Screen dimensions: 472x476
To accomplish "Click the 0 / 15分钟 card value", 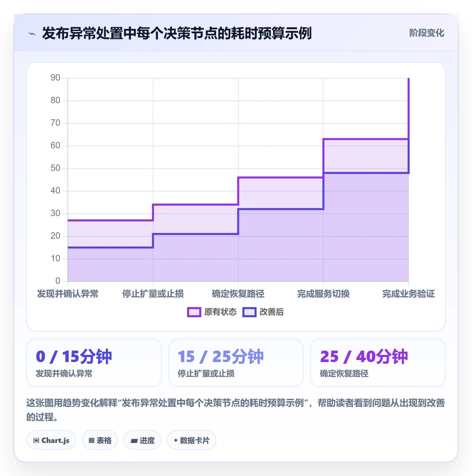I will coord(74,357).
